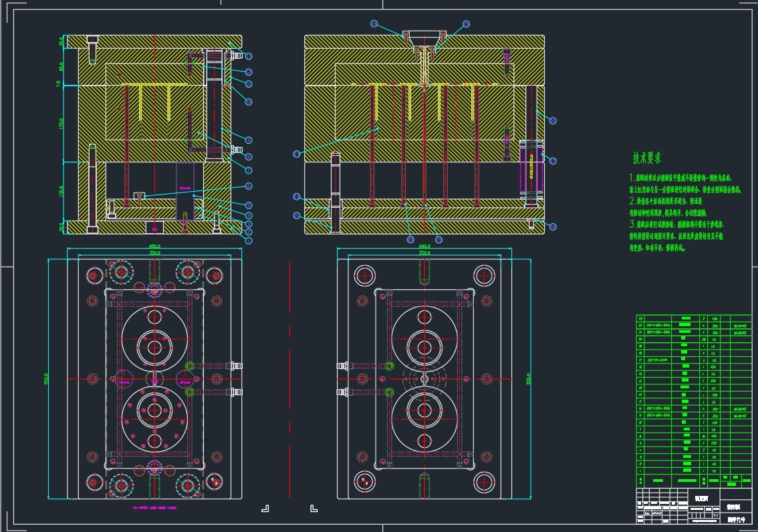758x532 pixels.
Task: Pick the 550.0 dimension beside right plan view
Action: coord(528,379)
